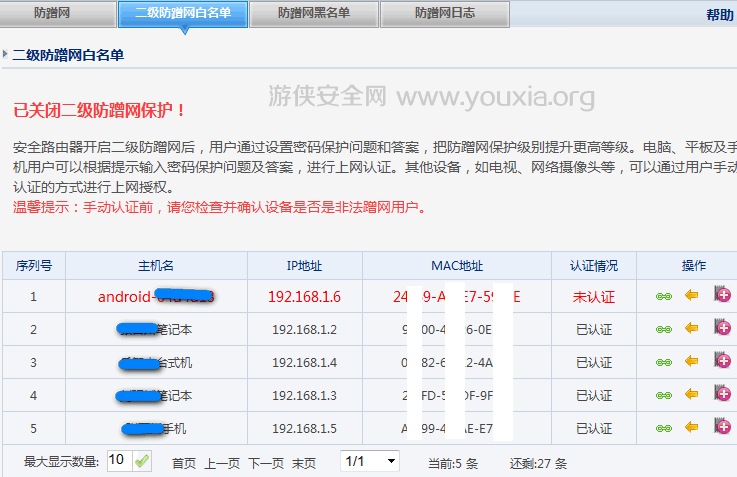Click the 二级防蹭网白名单 section heading arrow

[x=5, y=54]
